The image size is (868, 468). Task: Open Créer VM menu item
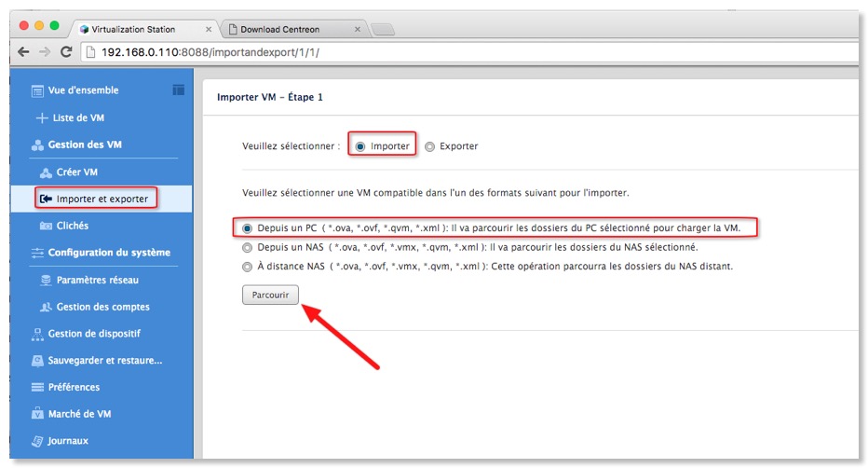pos(77,172)
